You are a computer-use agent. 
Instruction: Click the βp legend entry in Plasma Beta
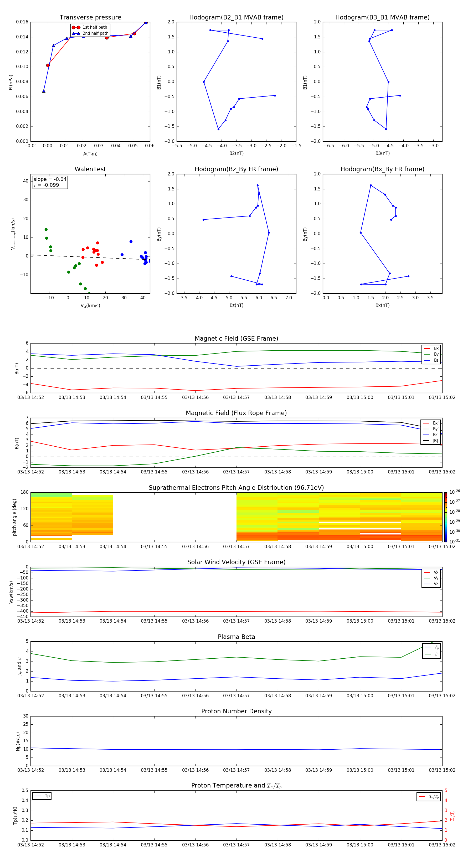click(431, 648)
